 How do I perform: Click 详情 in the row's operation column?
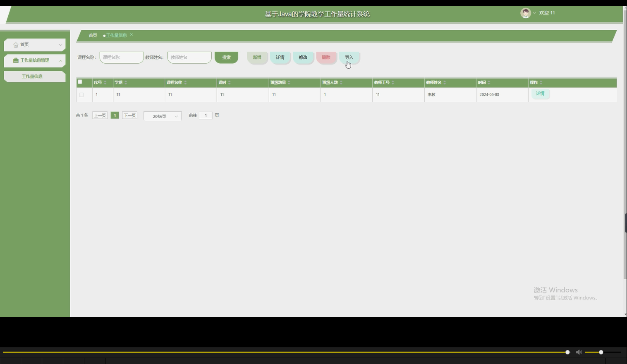(x=540, y=94)
